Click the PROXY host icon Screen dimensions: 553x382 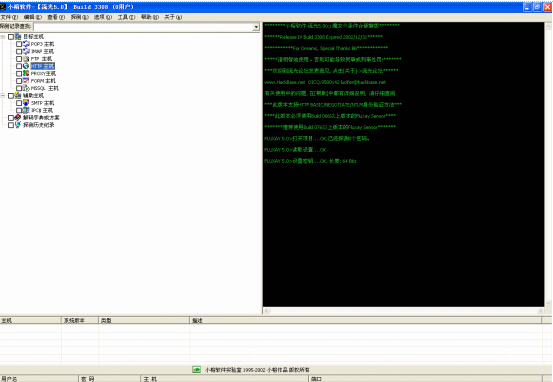click(x=26, y=73)
